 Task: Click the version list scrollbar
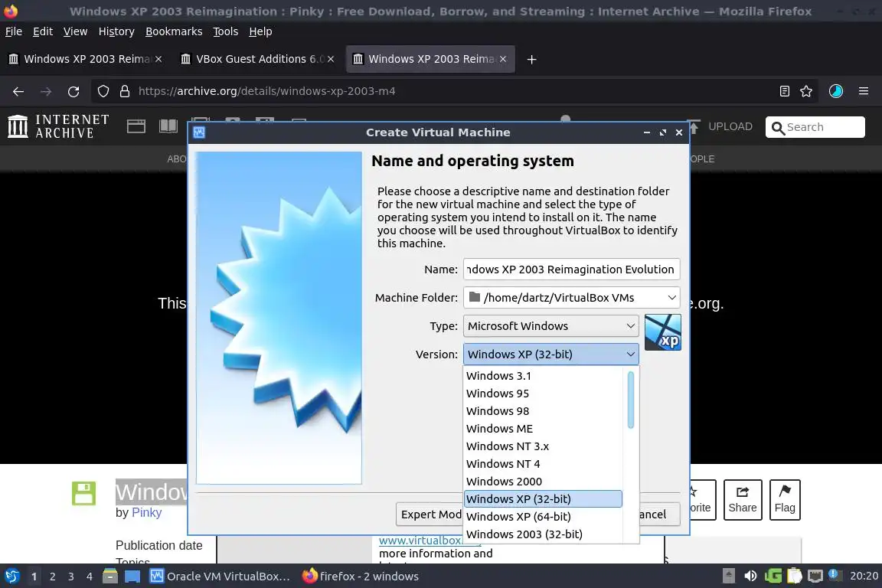coord(631,400)
